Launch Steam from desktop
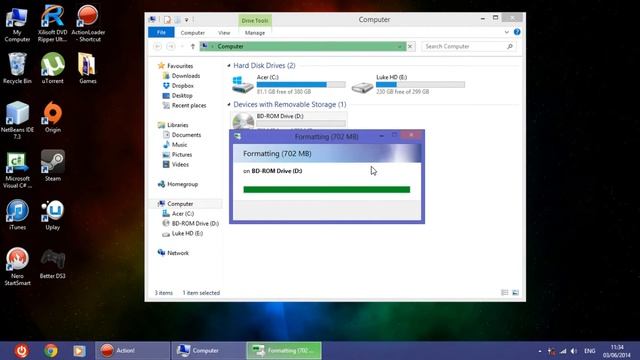Image resolution: width=640 pixels, height=360 pixels. [x=53, y=166]
